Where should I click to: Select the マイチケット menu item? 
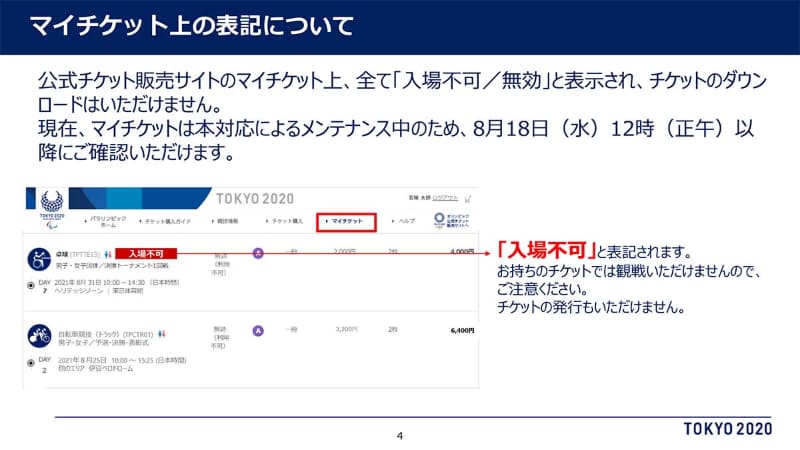346,222
